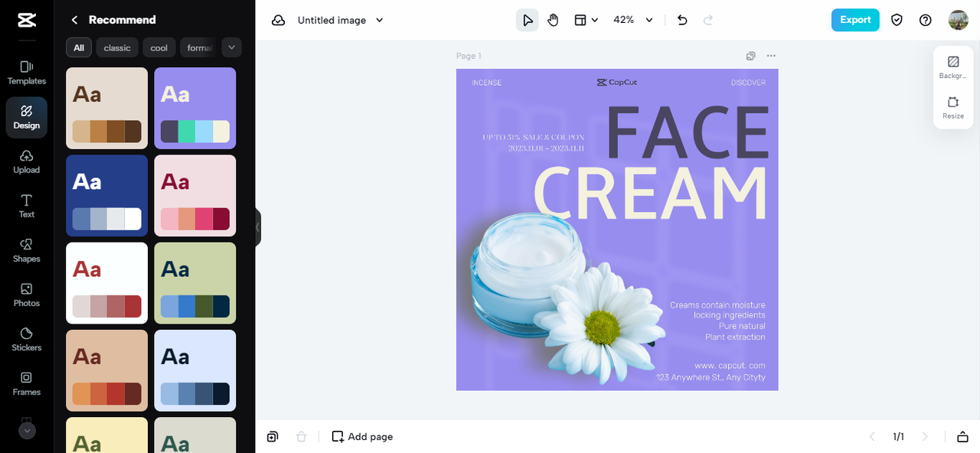Select the pointer select tool
This screenshot has height=453, width=980.
tap(527, 20)
